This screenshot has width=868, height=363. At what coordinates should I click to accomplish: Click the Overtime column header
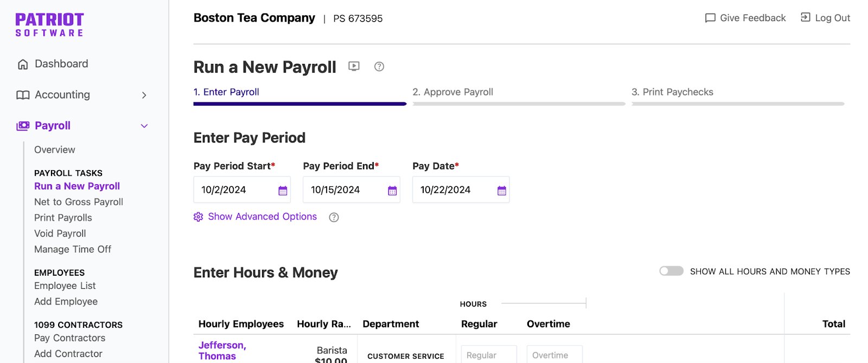pos(548,324)
